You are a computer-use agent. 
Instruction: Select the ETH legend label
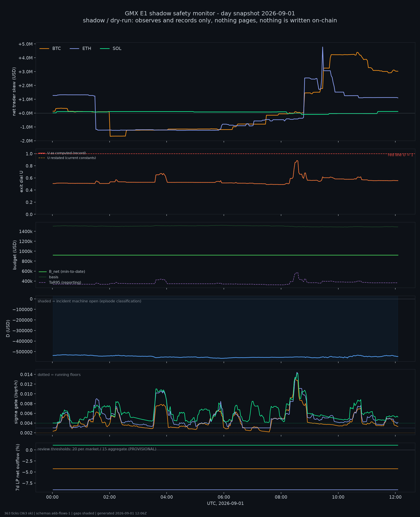[87, 49]
